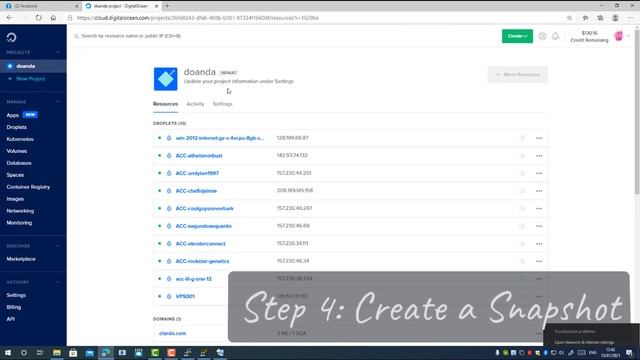
Task: Open the Windows Start menu
Action: click(7, 353)
